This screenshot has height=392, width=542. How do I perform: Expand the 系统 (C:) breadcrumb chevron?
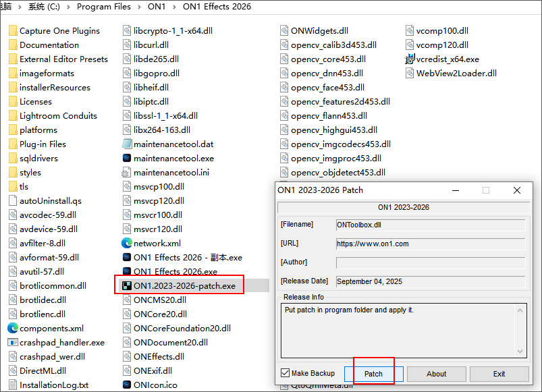click(x=68, y=7)
